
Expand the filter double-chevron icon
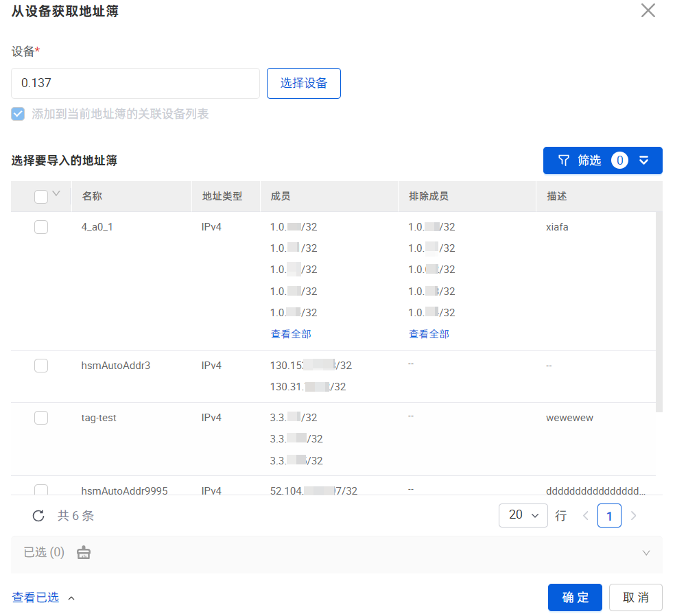(643, 161)
